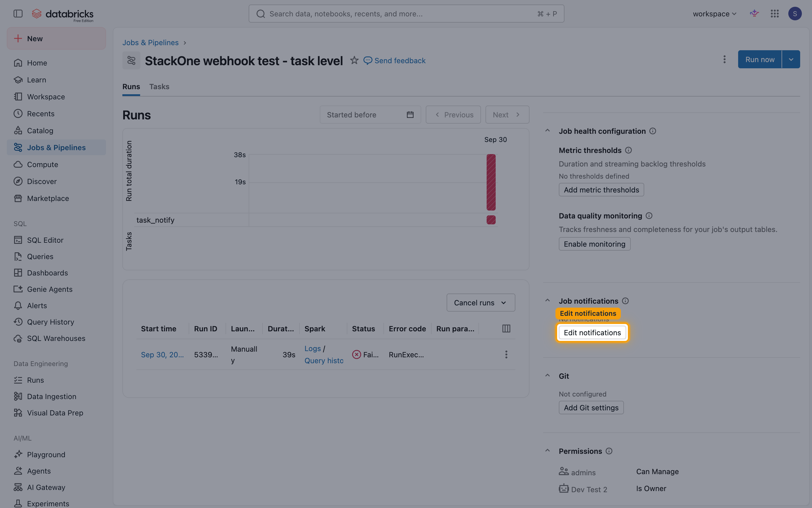Click the info icon next to Data quality monitoring
This screenshot has height=508, width=812.
point(649,216)
